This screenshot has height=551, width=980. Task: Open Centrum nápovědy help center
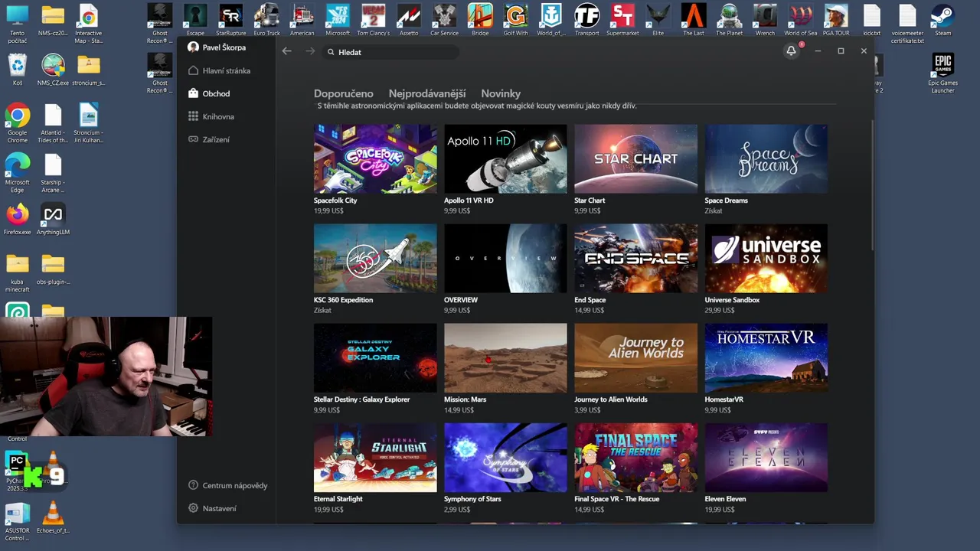pos(228,485)
